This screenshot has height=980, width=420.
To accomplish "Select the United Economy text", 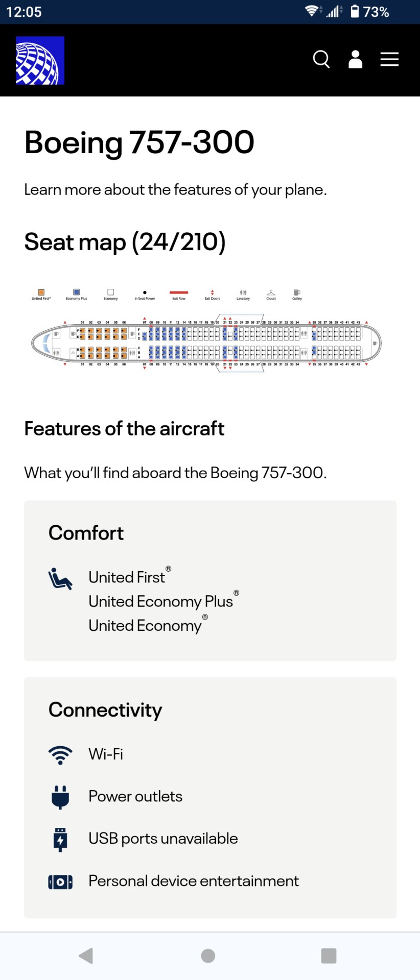I will click(145, 626).
